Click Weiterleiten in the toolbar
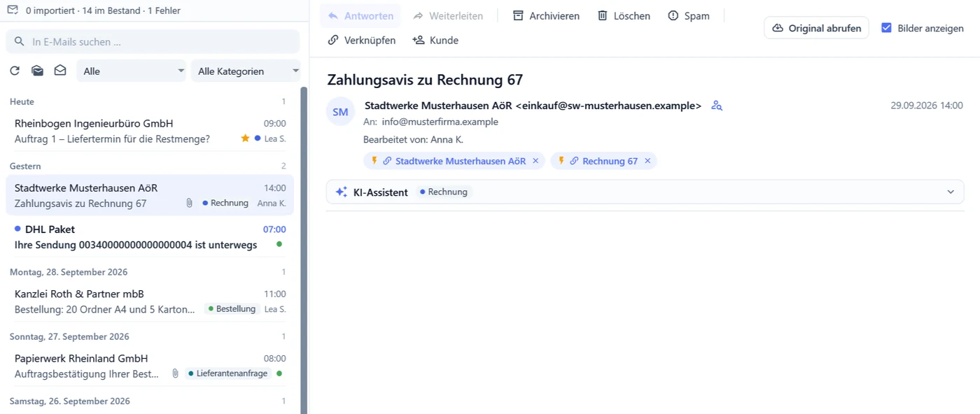 pyautogui.click(x=448, y=15)
